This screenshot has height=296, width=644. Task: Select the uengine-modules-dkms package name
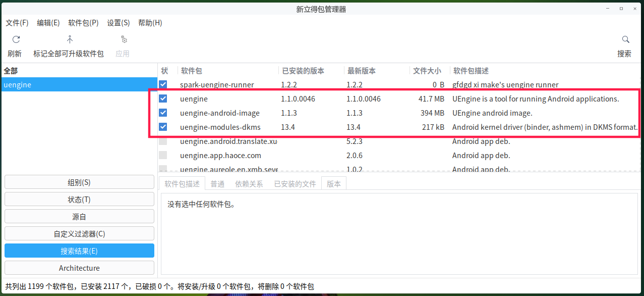pyautogui.click(x=220, y=127)
